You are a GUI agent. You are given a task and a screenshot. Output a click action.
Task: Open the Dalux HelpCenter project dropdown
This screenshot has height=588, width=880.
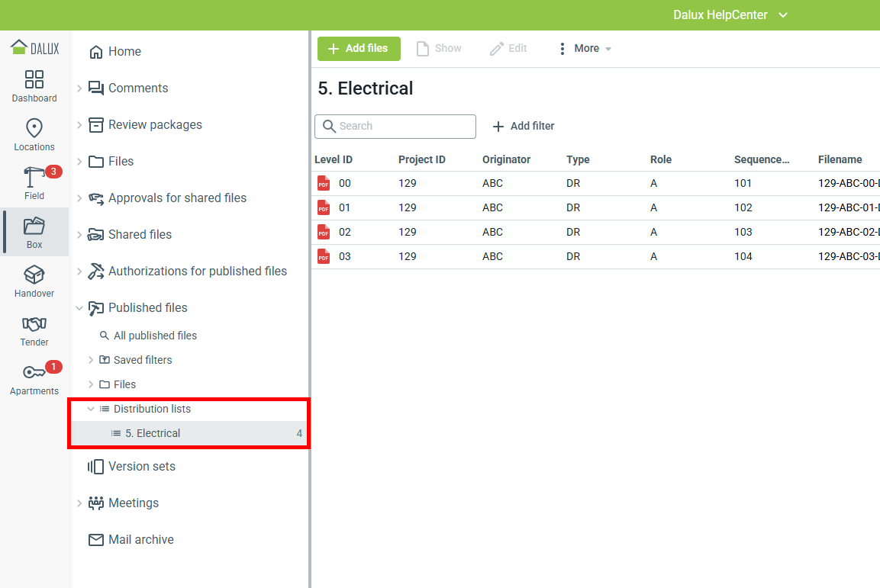point(730,15)
